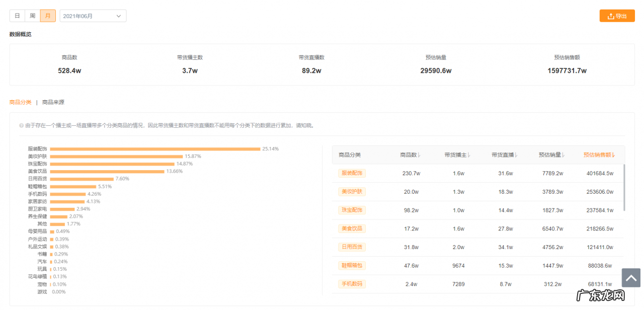
Task: Click the 美食饮品 13.66% chart bar
Action: coord(107,171)
